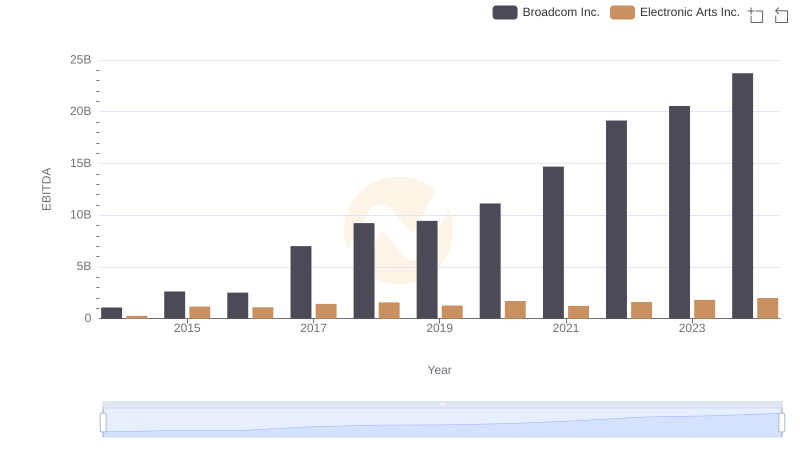This screenshot has width=800, height=461.
Task: Click the Broadcom bar for 2015
Action: pos(174,305)
